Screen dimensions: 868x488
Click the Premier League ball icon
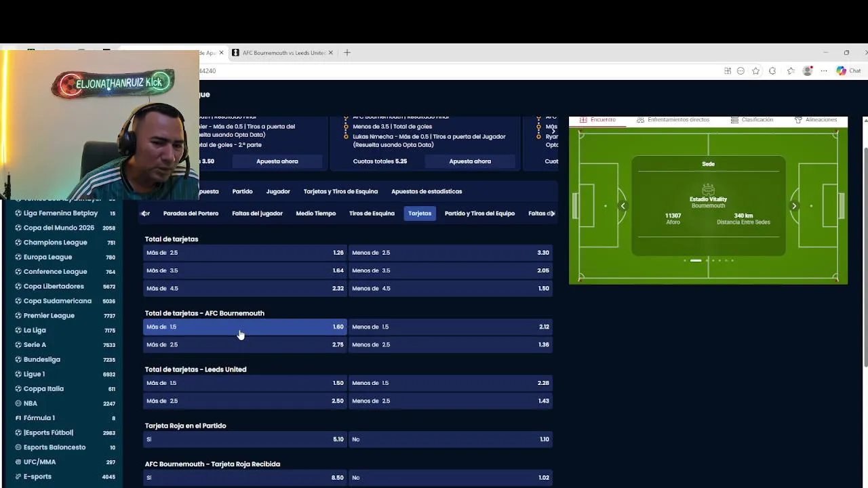coord(18,316)
